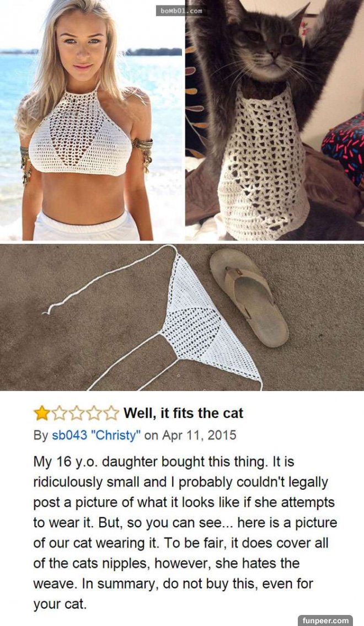Click the third empty rating star
Screen dimensions: 364x626
[x=77, y=413]
